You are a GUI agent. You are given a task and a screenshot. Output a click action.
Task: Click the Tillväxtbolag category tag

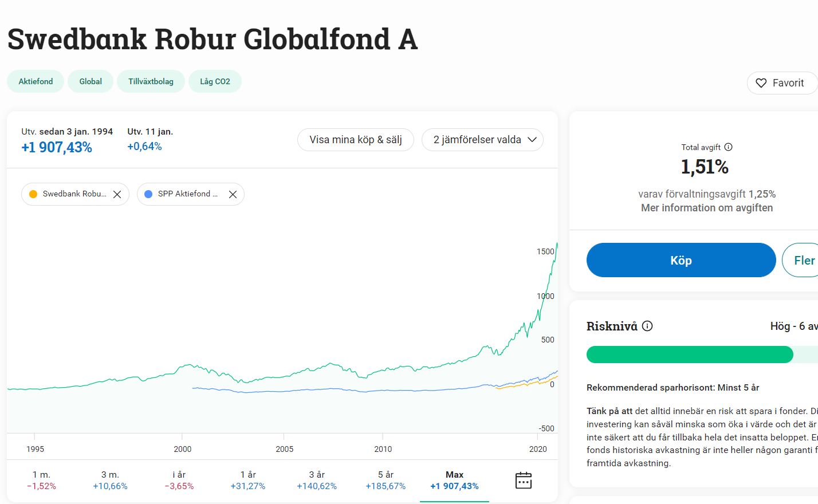click(x=151, y=81)
